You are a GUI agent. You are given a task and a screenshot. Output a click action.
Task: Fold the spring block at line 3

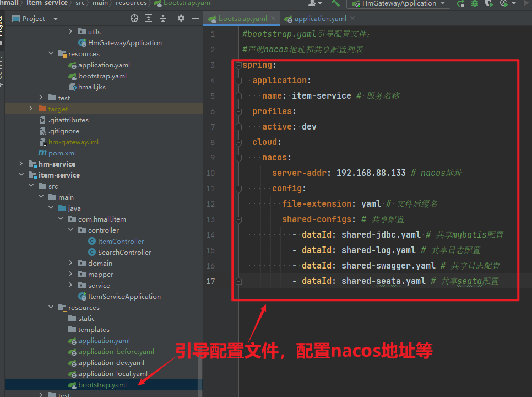238,65
